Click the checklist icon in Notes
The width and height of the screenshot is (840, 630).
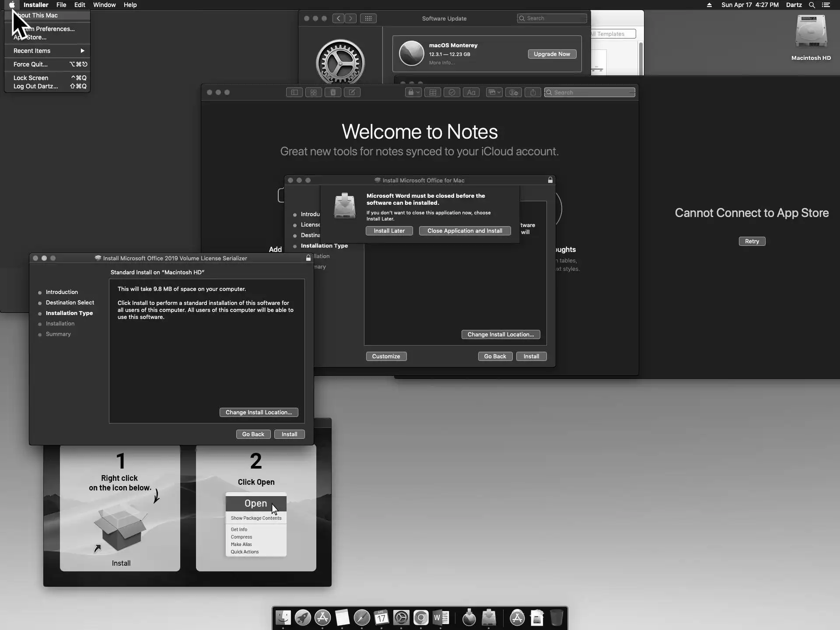click(x=452, y=92)
